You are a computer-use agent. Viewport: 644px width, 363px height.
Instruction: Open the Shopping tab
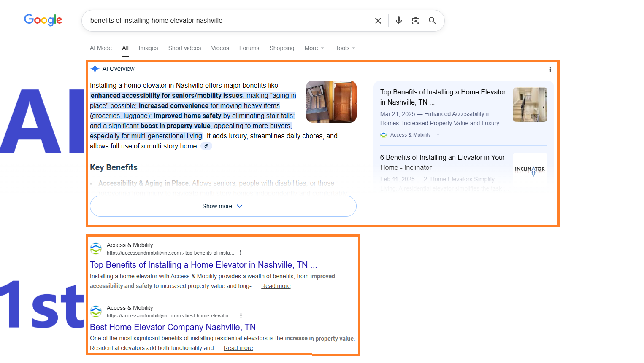point(282,48)
